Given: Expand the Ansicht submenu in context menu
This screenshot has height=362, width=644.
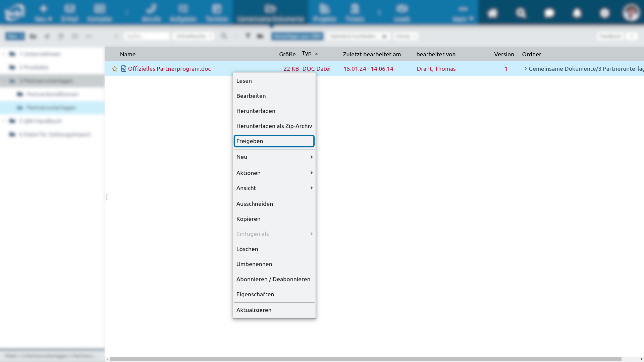Looking at the screenshot, I should pos(274,188).
